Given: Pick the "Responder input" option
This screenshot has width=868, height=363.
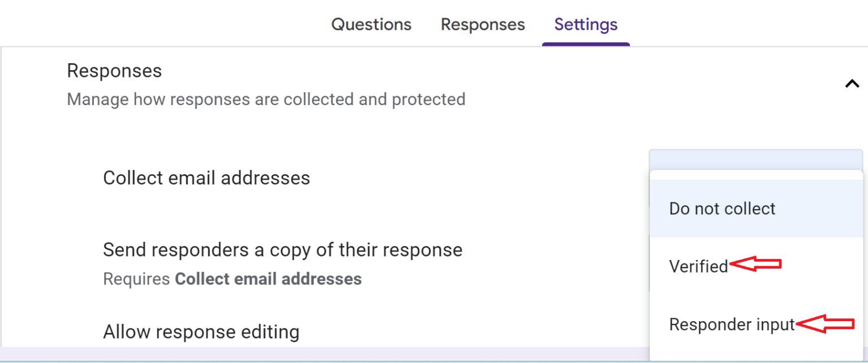Looking at the screenshot, I should pos(732,325).
